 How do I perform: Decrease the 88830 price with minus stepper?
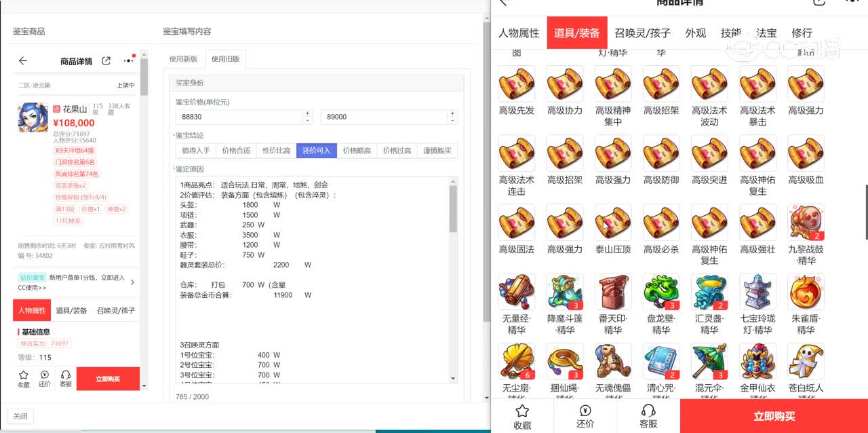click(307, 120)
